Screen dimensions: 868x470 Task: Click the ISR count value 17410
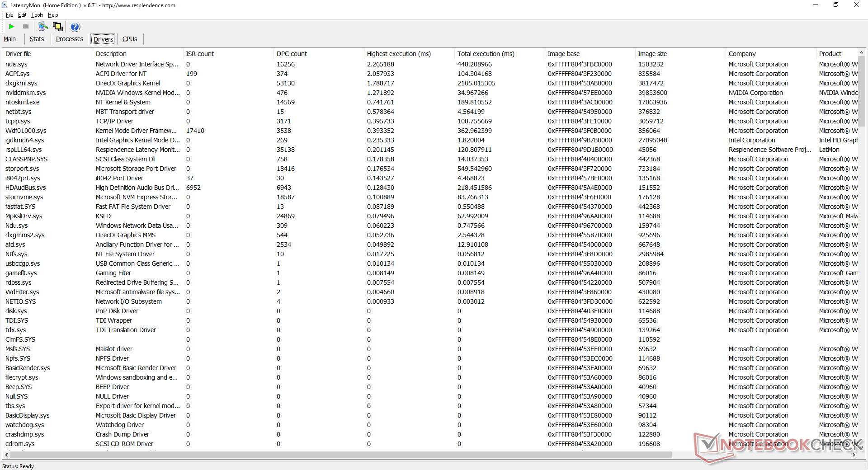pyautogui.click(x=195, y=131)
